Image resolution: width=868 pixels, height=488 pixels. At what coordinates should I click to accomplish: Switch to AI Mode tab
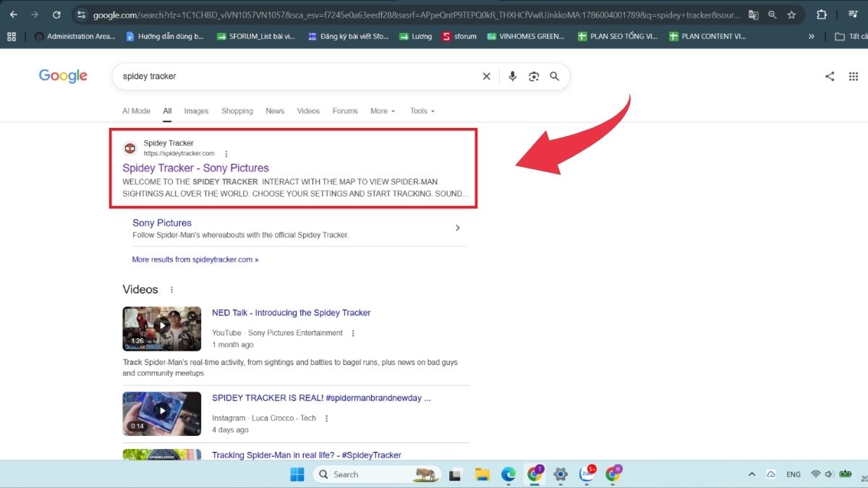136,111
